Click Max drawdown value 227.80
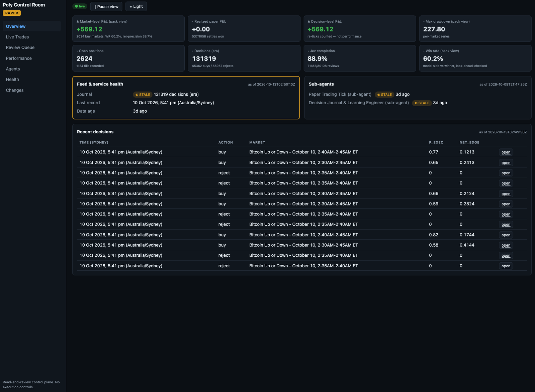Screen dimensions: 535x392 [434, 29]
